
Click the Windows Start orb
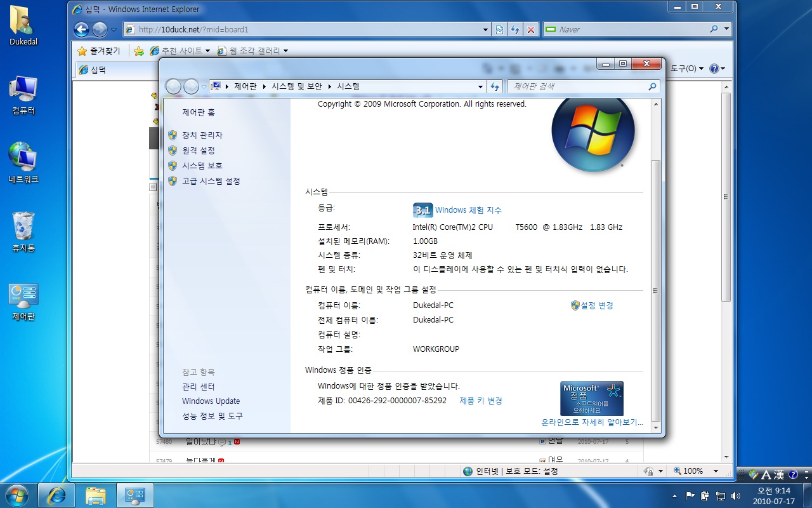point(16,495)
